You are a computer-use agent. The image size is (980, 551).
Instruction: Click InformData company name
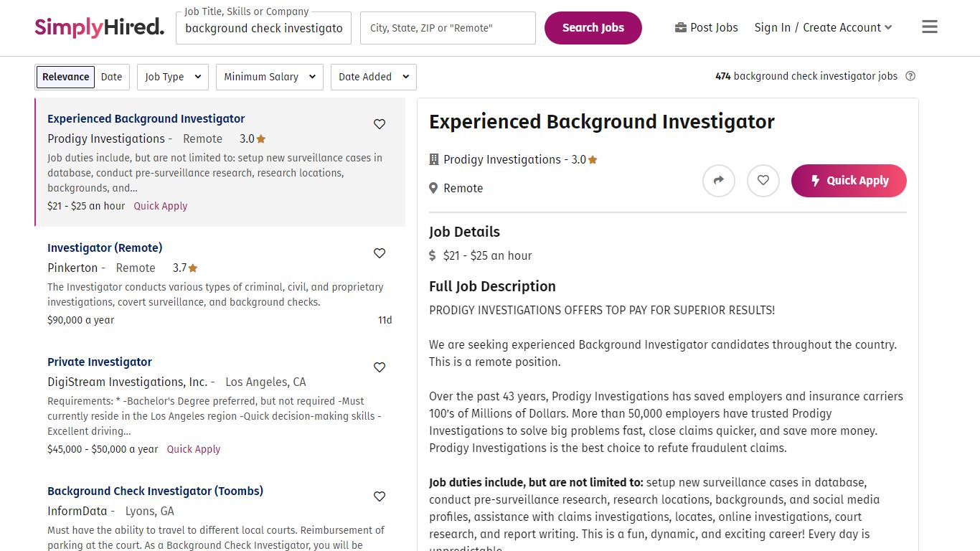(x=77, y=511)
